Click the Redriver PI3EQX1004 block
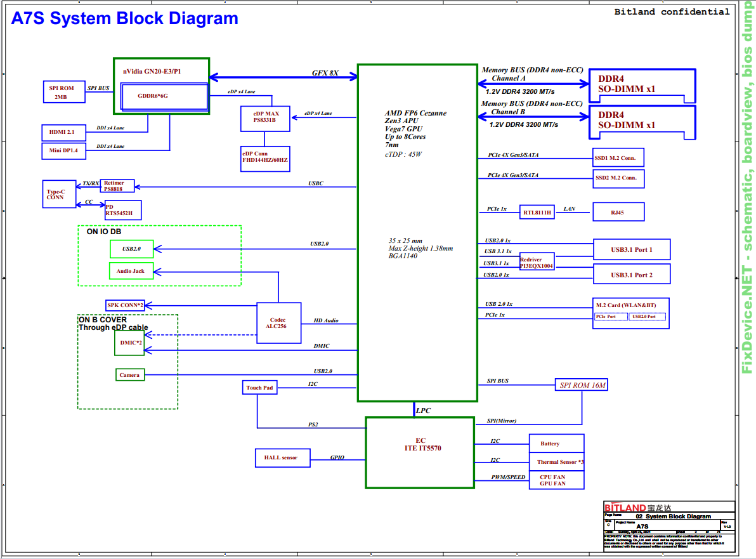Viewport: 756px width, 559px height. [x=537, y=262]
